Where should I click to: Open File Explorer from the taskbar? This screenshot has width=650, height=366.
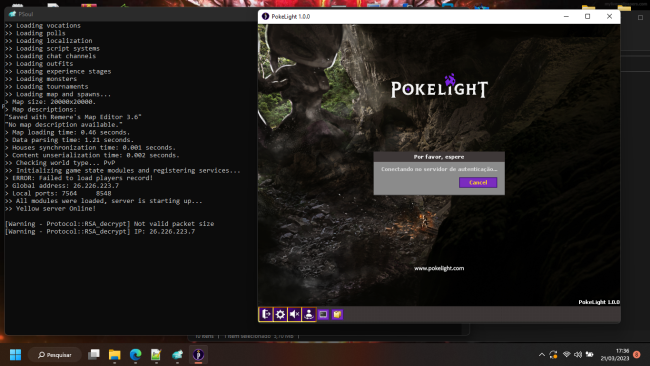[114, 355]
